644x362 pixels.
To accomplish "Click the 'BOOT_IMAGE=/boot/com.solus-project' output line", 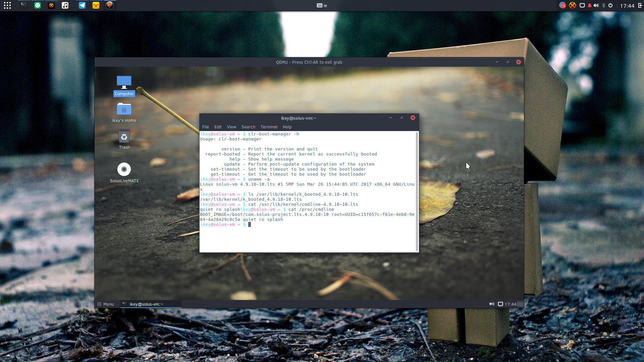I will coord(307,215).
